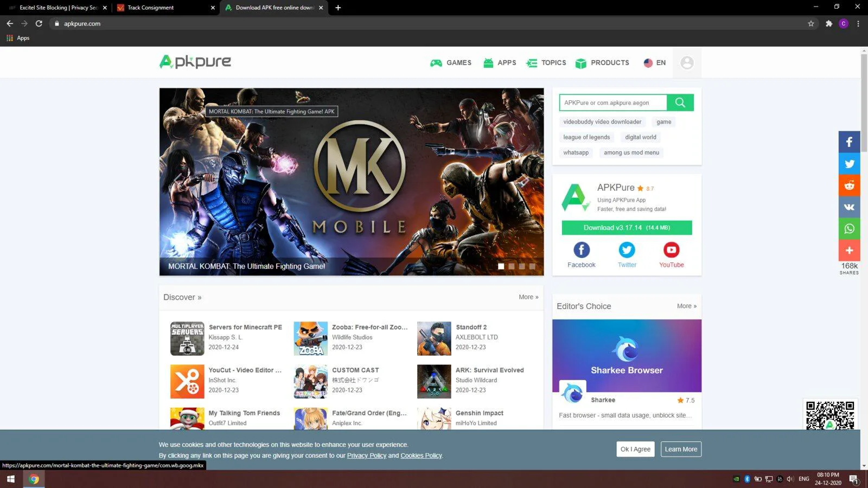Reload the current page
Viewport: 868px width, 488px height.
coord(39,23)
